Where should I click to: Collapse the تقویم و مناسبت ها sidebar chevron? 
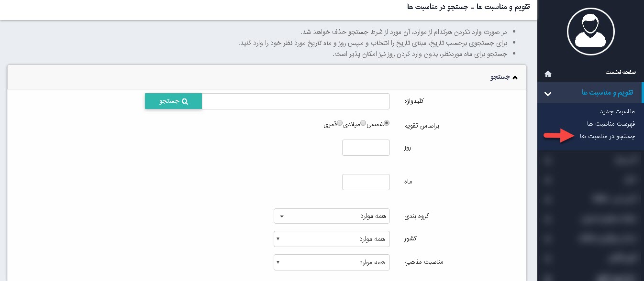[x=548, y=94]
